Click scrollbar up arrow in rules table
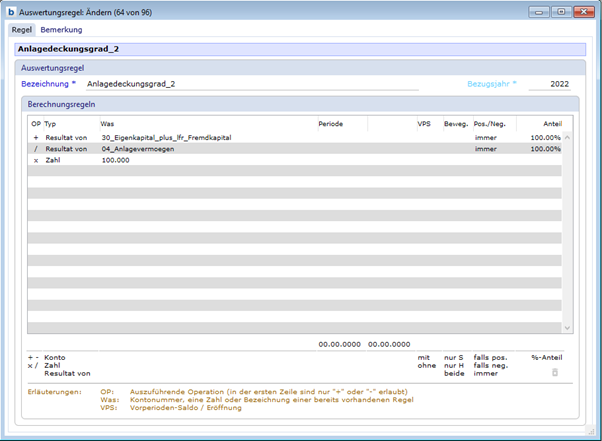This screenshot has width=602, height=441. point(567,137)
